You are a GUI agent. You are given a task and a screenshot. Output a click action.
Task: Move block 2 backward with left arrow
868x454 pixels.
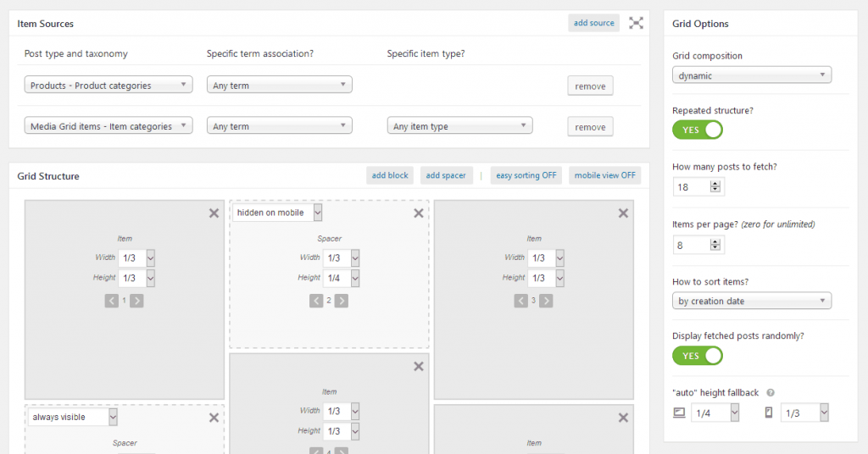point(316,301)
